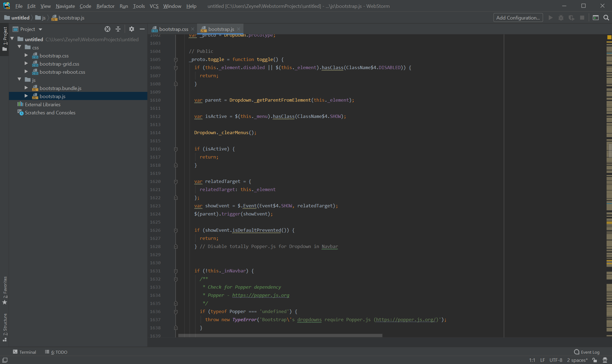Click the editor horizontal scrollbar
The width and height of the screenshot is (612, 364).
coord(280,335)
